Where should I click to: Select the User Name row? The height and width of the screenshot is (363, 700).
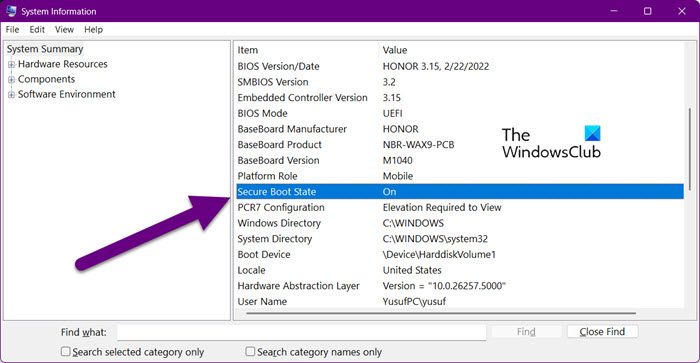point(460,301)
